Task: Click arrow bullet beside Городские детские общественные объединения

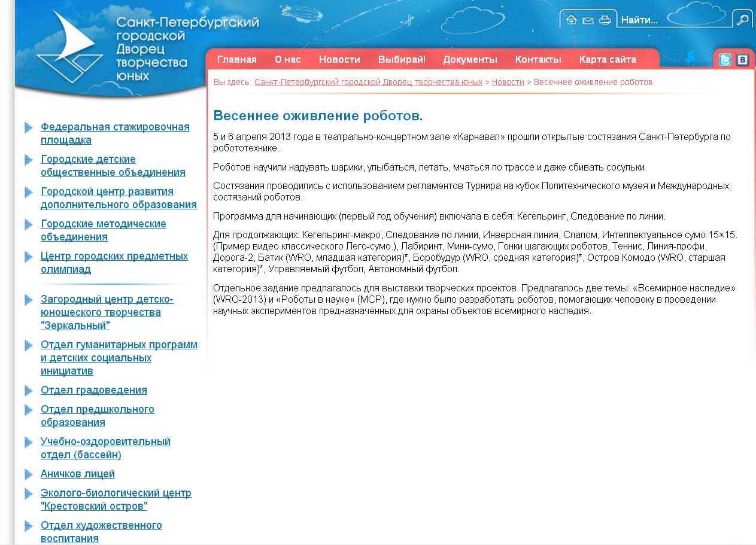Action: tap(29, 160)
